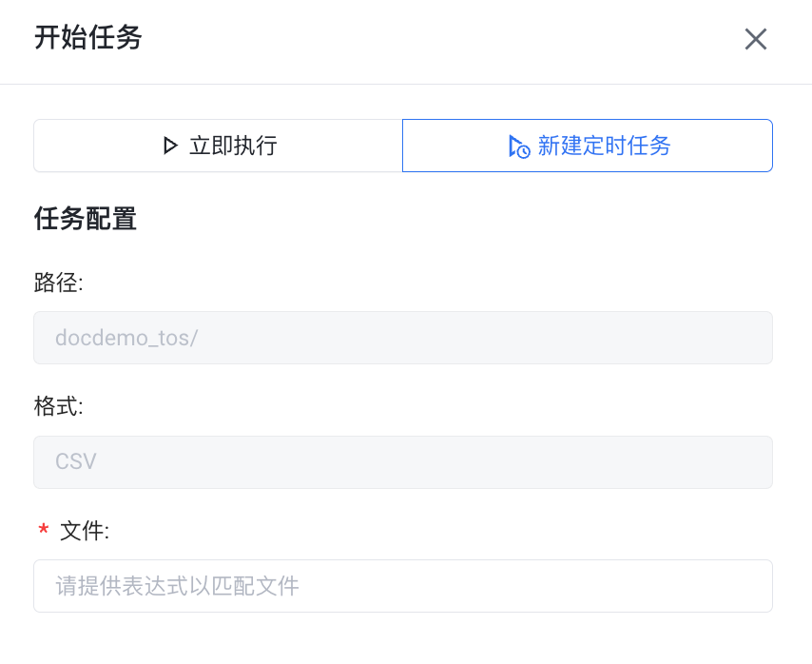This screenshot has width=812, height=664.
Task: Click the 格式: label
Action: pos(59,407)
